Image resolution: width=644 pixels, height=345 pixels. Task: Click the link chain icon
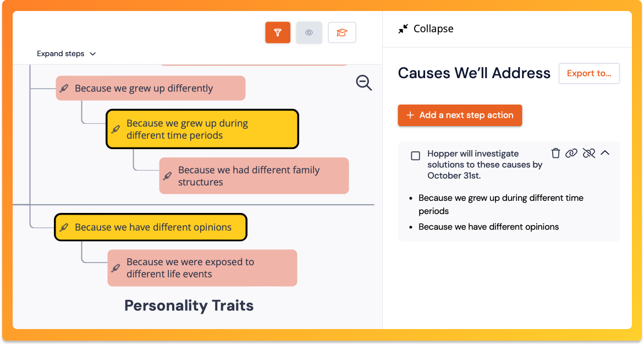[571, 154]
